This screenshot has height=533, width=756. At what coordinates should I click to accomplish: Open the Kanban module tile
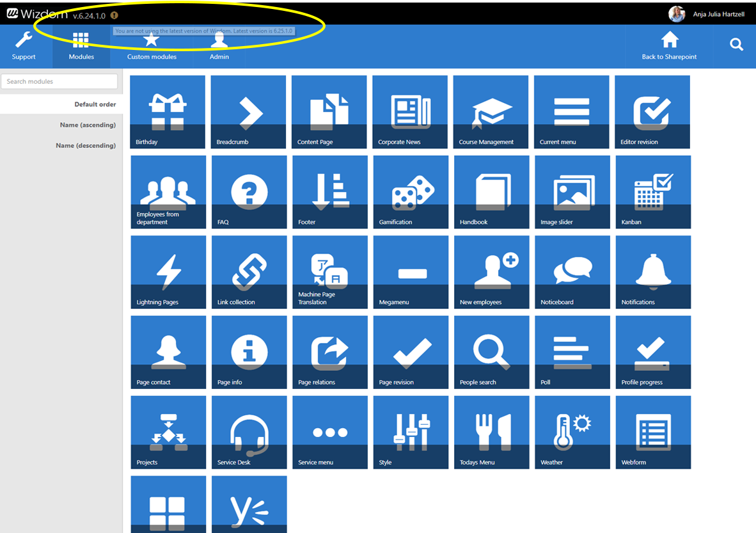653,192
